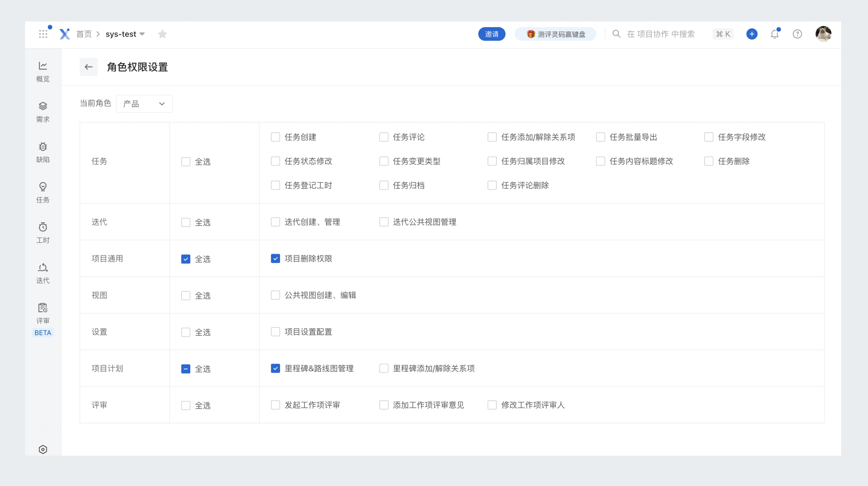Click the blue plus create button

click(752, 34)
